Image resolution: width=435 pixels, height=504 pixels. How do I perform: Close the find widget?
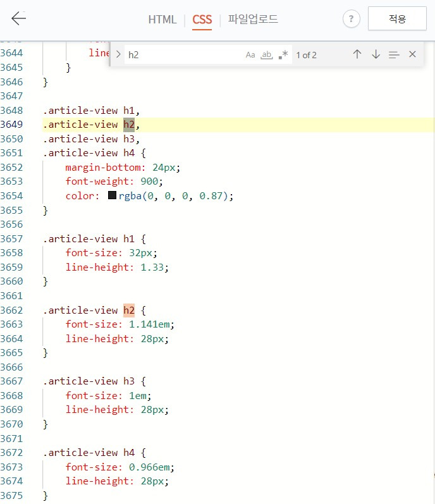click(412, 54)
